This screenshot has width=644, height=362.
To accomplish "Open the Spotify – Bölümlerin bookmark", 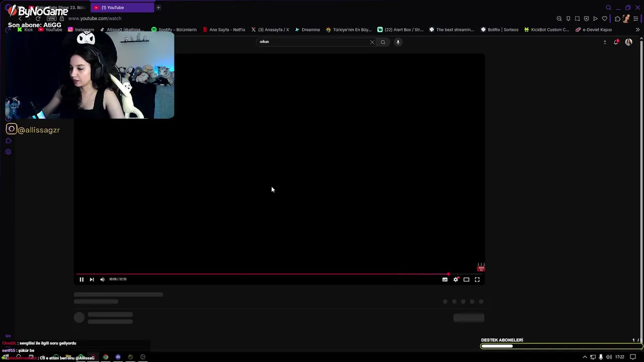I will pos(174,30).
